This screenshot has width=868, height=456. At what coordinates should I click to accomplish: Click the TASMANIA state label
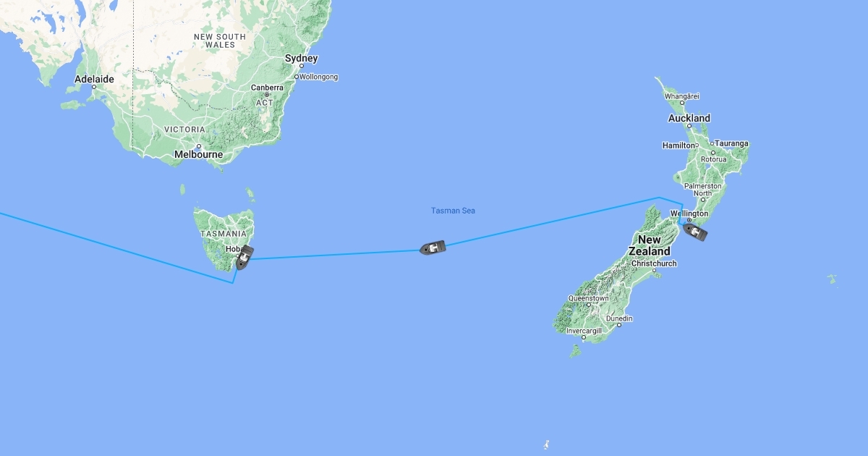pos(224,235)
